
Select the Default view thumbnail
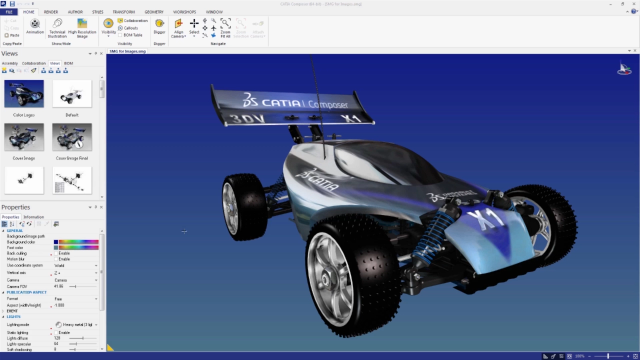click(72, 94)
